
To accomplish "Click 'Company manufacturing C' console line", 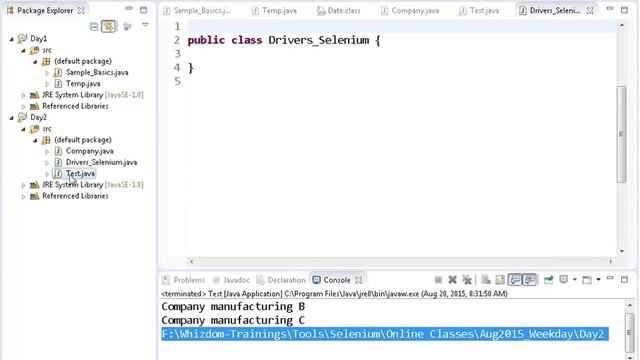I will pyautogui.click(x=233, y=320).
